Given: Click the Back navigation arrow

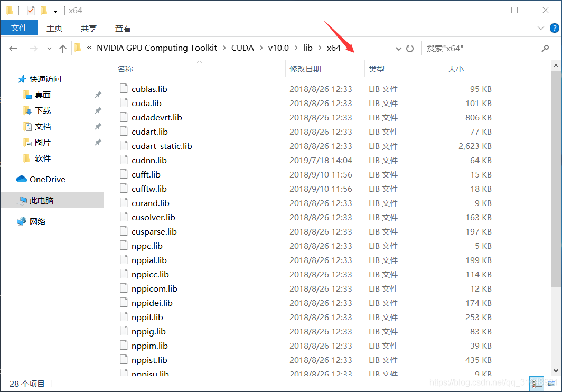Looking at the screenshot, I should tap(13, 49).
